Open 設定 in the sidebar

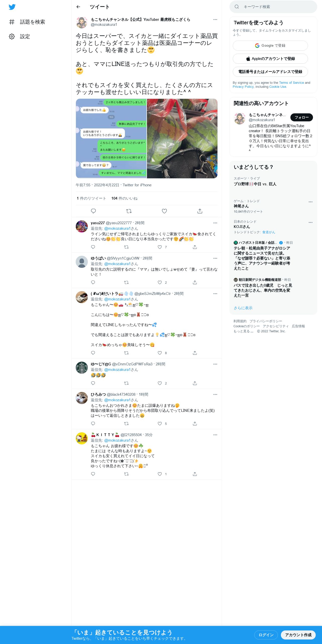pos(25,36)
